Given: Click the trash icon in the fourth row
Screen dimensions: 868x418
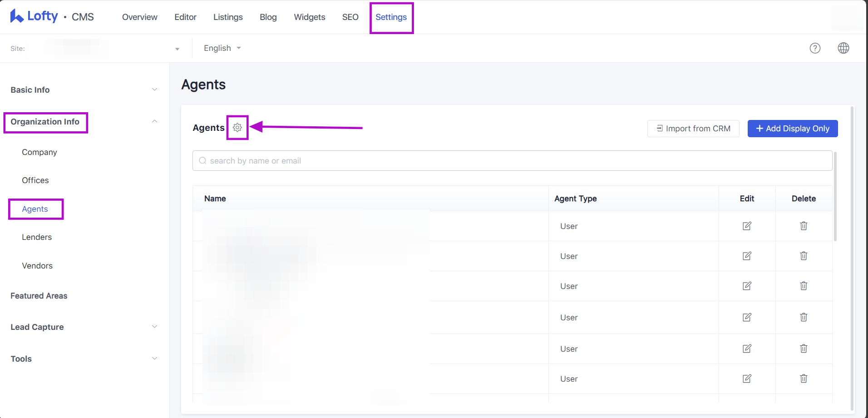Looking at the screenshot, I should pyautogui.click(x=804, y=317).
